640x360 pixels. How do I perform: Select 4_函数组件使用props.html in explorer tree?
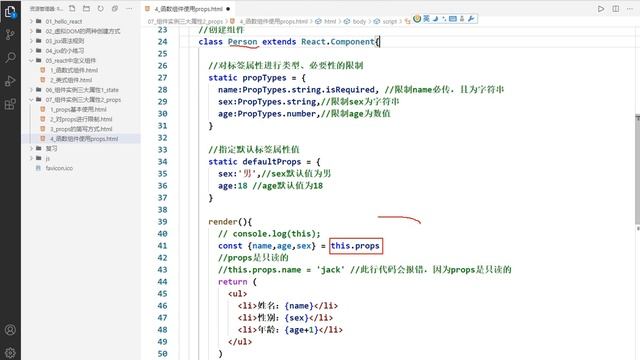click(84, 139)
